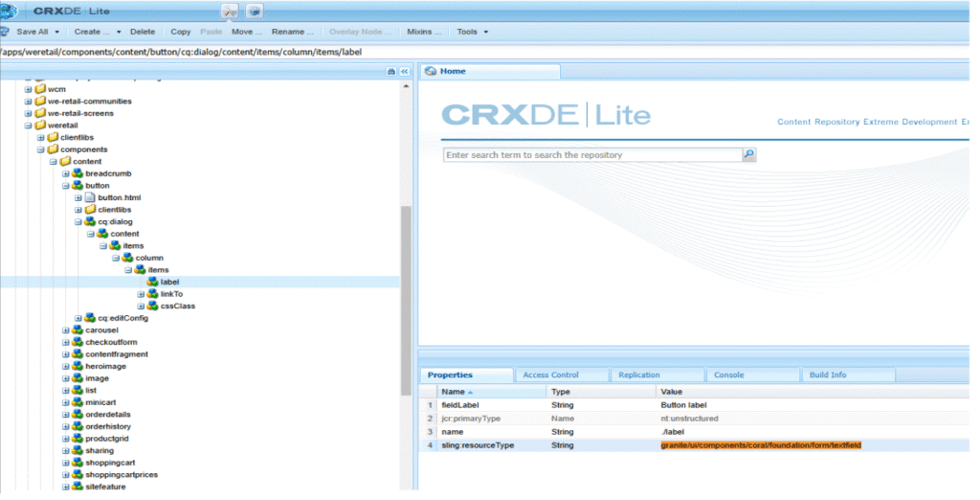
Task: Select the label tree node
Action: tap(169, 283)
